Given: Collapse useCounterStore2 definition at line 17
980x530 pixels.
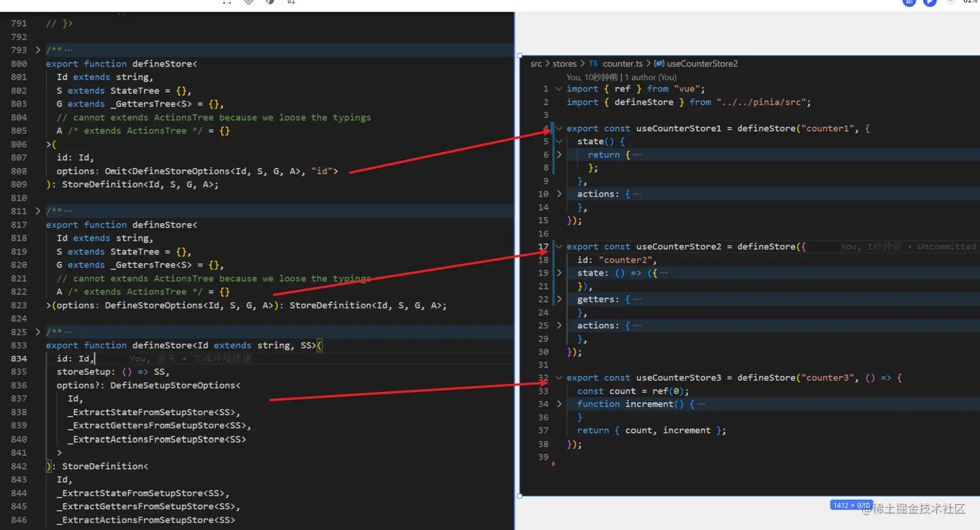Looking at the screenshot, I should pyautogui.click(x=559, y=247).
